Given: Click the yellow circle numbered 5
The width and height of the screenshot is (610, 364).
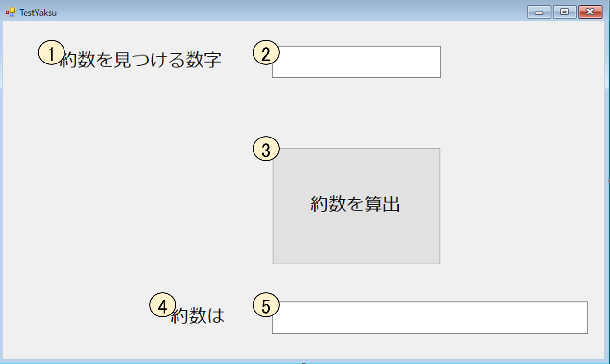Looking at the screenshot, I should tap(266, 305).
